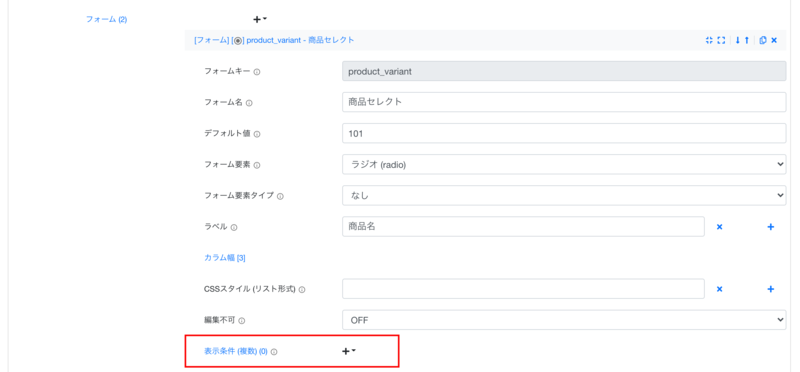Open the フォーム要素タイプ dropdown
The image size is (800, 372).
(564, 195)
